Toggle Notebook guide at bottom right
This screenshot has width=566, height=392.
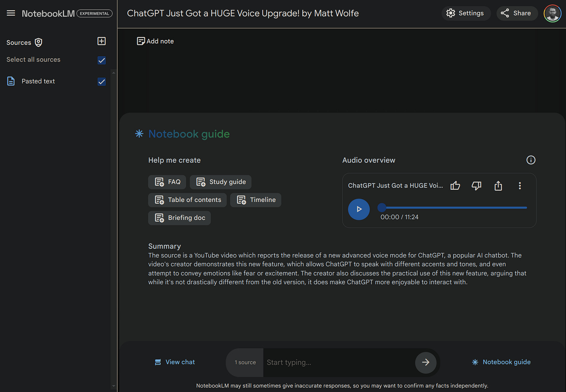pyautogui.click(x=501, y=362)
